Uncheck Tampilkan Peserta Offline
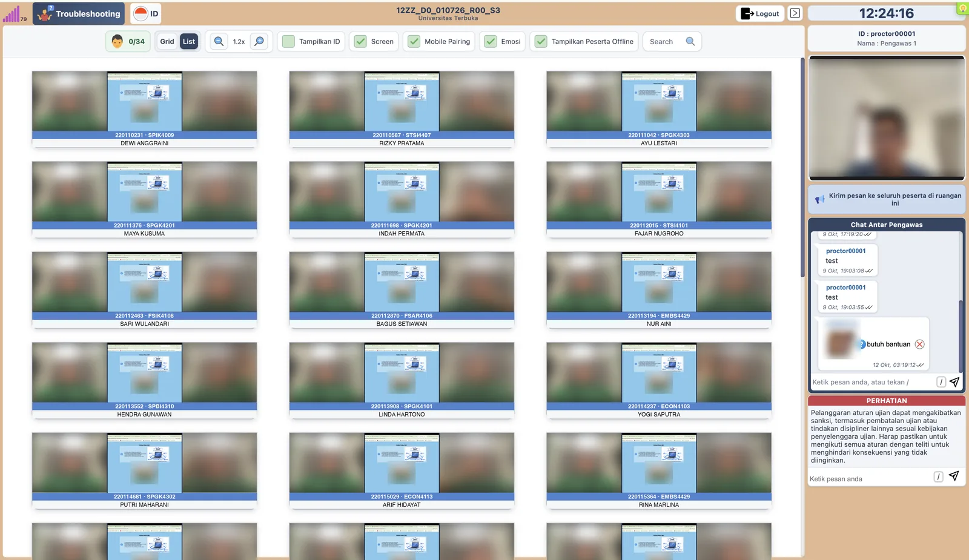Image resolution: width=969 pixels, height=560 pixels. [x=541, y=41]
